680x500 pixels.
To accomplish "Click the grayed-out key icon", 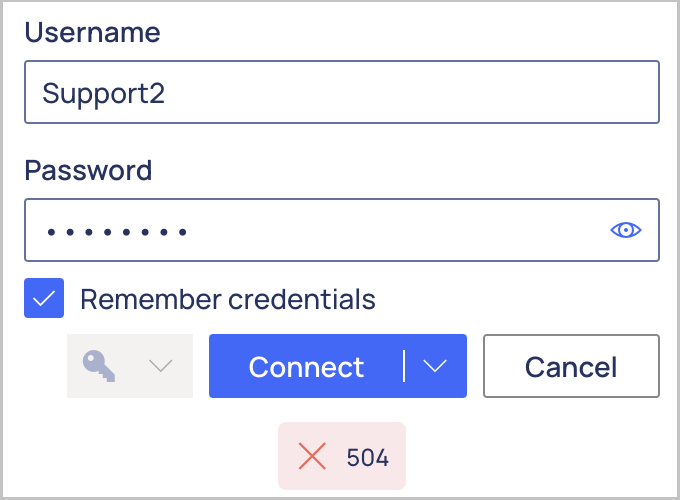I will (99, 366).
